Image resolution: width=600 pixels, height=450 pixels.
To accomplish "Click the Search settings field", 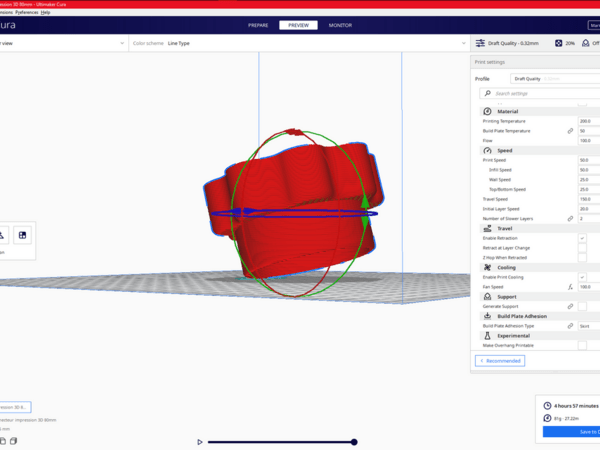I will (540, 93).
